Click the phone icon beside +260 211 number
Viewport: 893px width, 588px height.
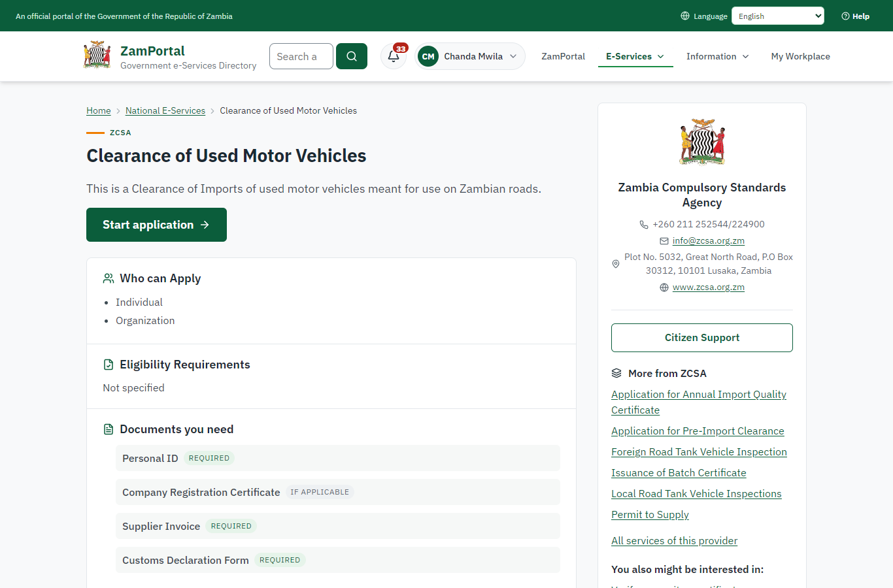coord(644,225)
